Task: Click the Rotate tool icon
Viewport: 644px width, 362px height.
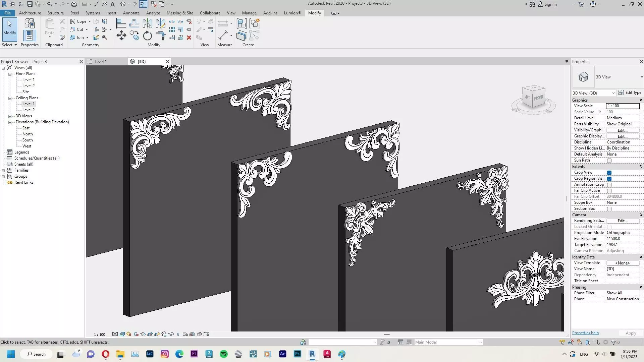Action: coord(147,36)
